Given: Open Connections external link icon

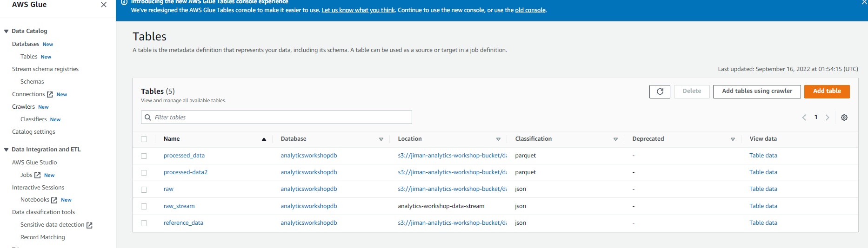Looking at the screenshot, I should 50,94.
